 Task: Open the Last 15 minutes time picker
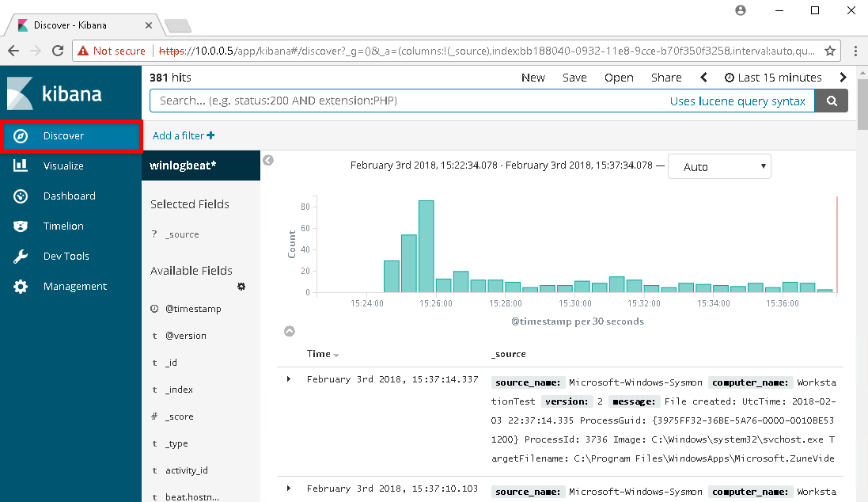[773, 78]
